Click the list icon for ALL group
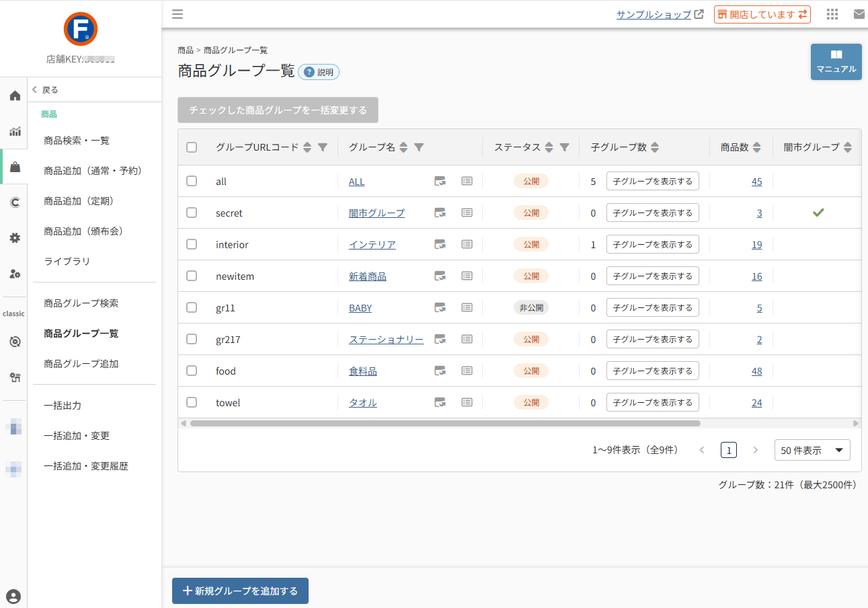This screenshot has height=608, width=868. tap(467, 181)
